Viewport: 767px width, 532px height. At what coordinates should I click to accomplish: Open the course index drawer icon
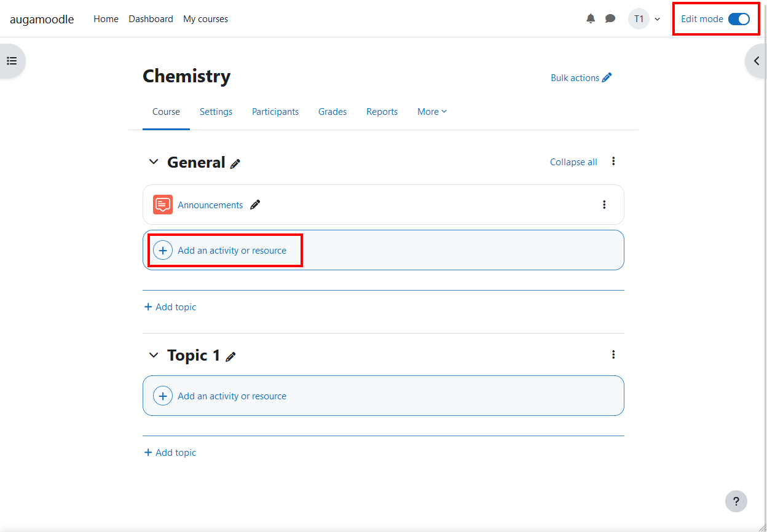11,60
